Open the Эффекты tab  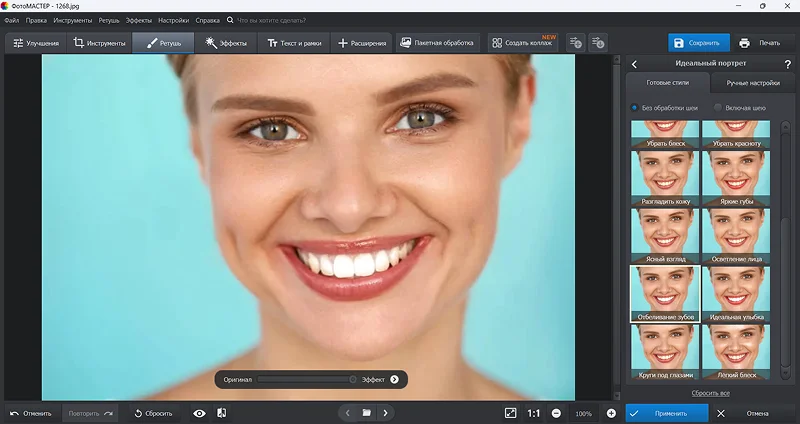pos(226,43)
